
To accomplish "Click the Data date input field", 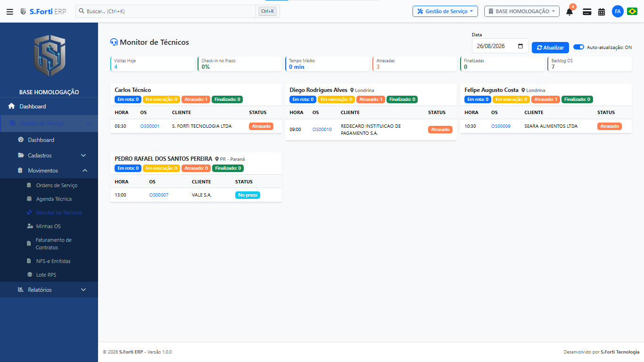I will click(500, 46).
